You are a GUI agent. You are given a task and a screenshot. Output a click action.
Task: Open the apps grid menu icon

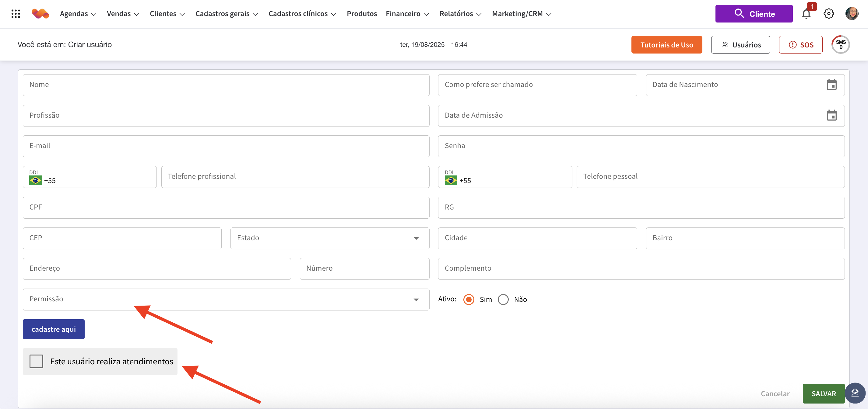[16, 14]
